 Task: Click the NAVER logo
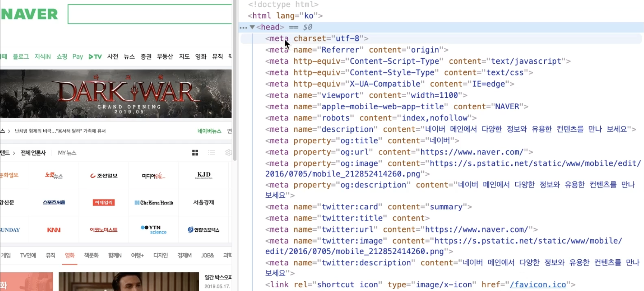click(29, 14)
